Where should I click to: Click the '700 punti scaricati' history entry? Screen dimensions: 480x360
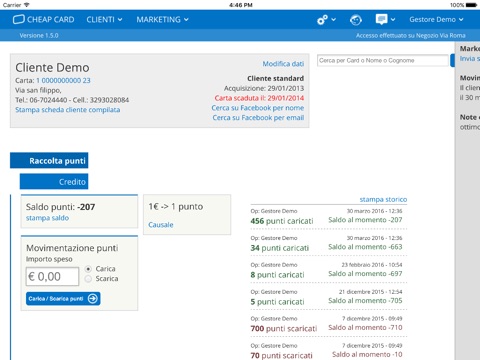(284, 329)
